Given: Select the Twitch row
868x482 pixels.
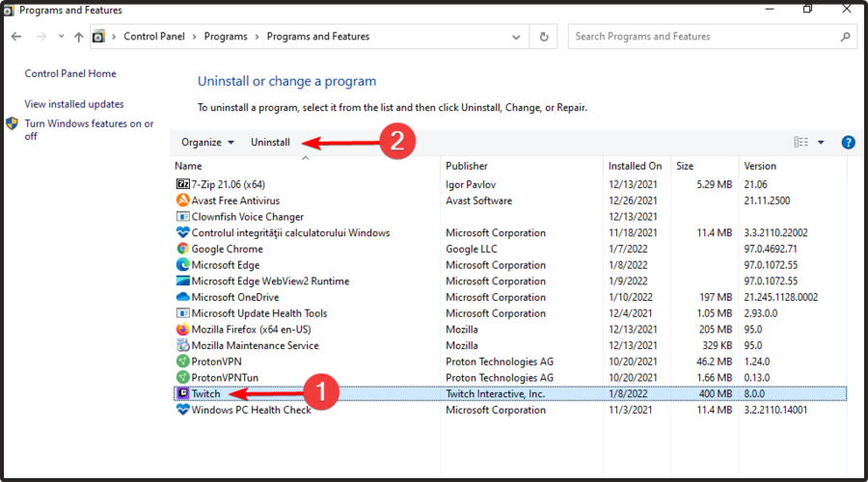Looking at the screenshot, I should [x=510, y=393].
